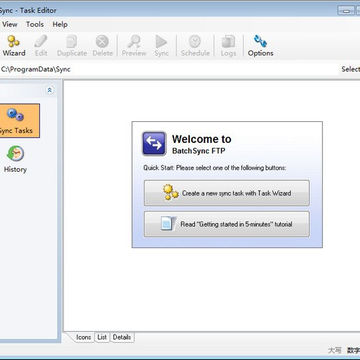Switch to the Icons view tab
The width and height of the screenshot is (360, 360).
[83, 337]
